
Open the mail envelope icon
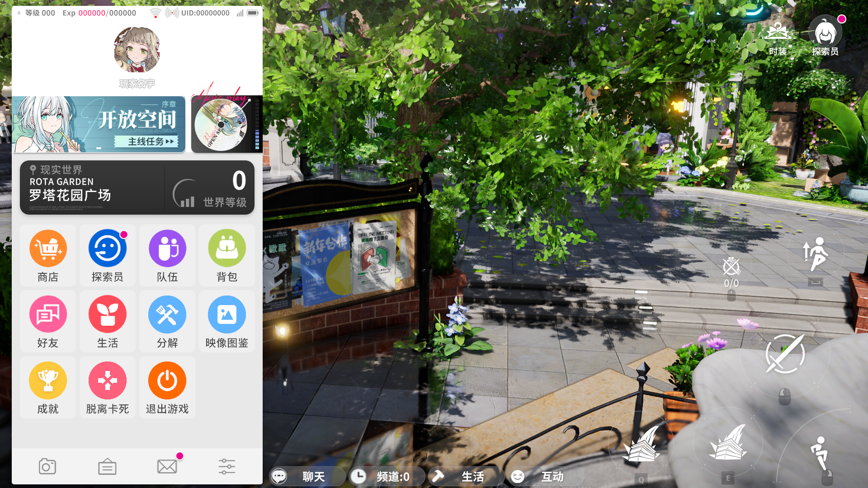click(167, 466)
